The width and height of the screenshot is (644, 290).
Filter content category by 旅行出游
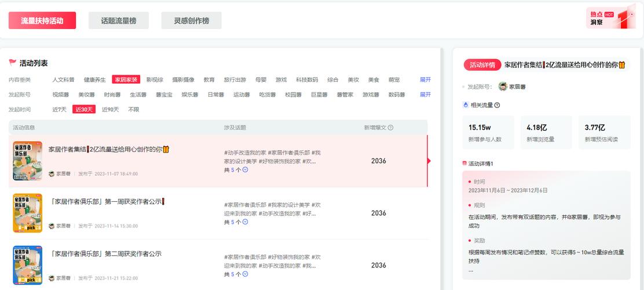tap(235, 79)
